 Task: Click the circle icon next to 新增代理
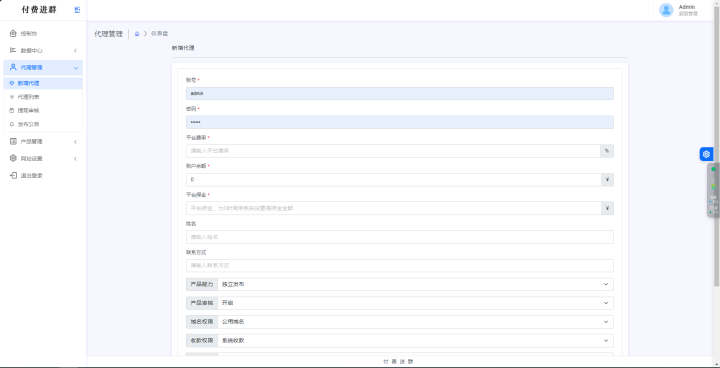(x=12, y=83)
